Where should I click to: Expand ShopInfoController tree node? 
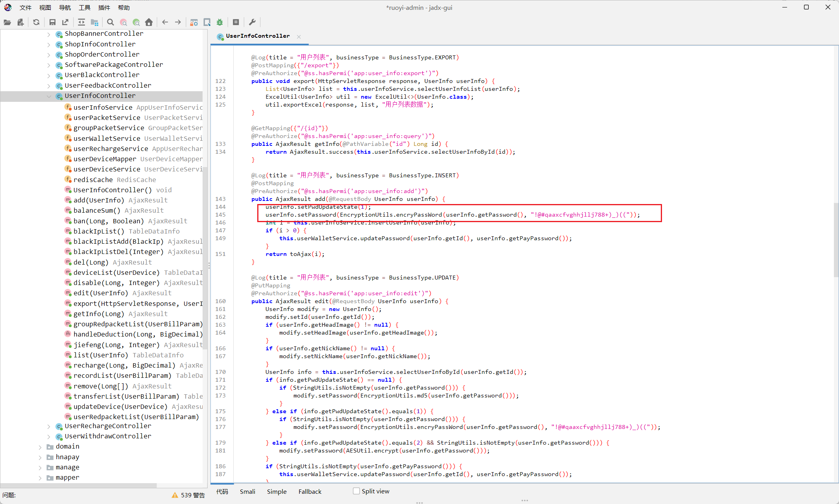(x=49, y=44)
